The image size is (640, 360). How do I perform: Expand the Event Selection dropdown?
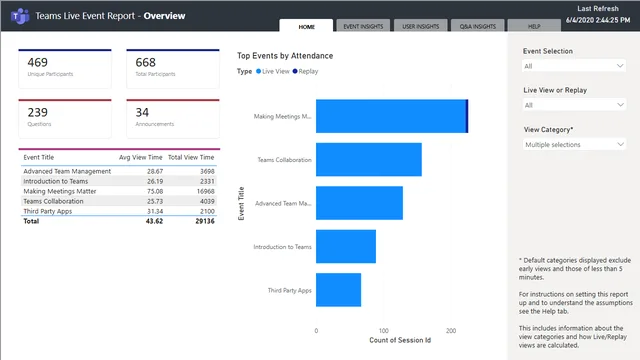coord(574,66)
